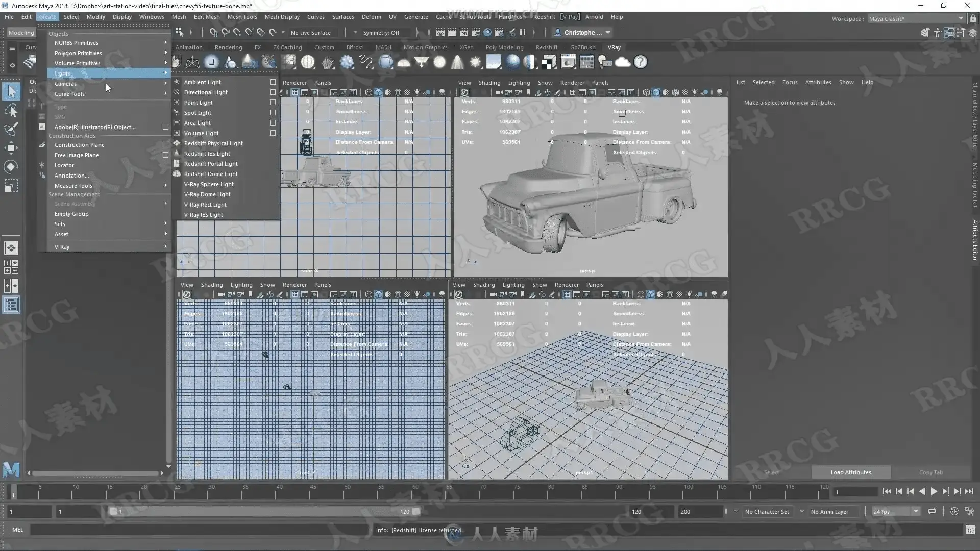Choose V-Ray Dome Light menu entry
This screenshot has width=980, height=551.
pyautogui.click(x=207, y=194)
